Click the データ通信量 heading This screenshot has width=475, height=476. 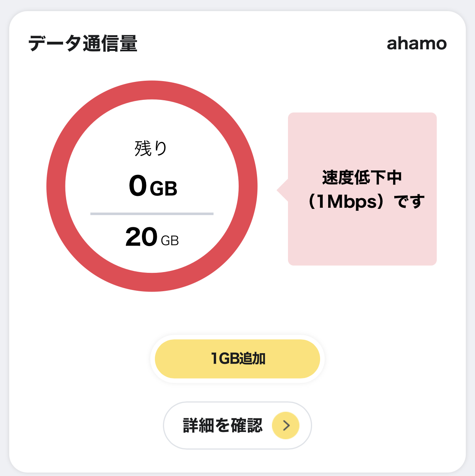tap(83, 43)
